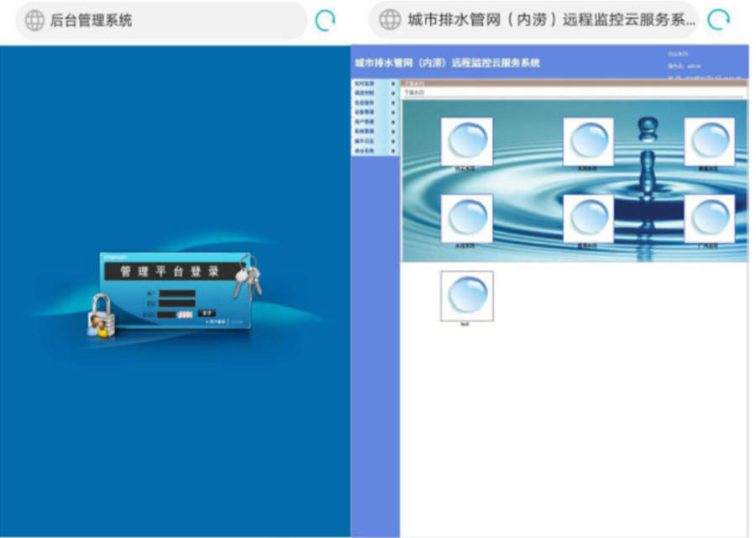Viewport: 756px width, 538px height.
Task: Click the middle-row center water droplet icon
Action: [588, 219]
